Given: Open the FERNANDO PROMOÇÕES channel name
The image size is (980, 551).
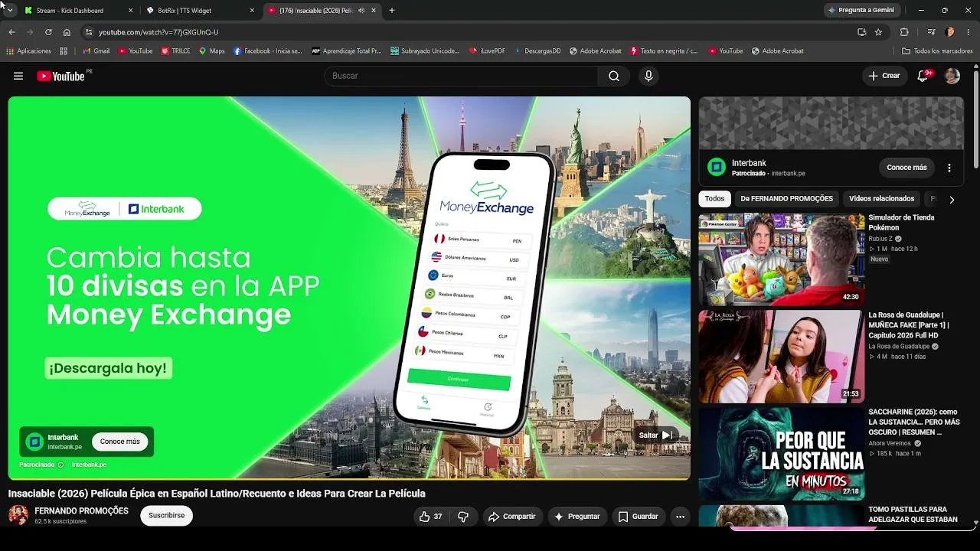Looking at the screenshot, I should point(81,511).
